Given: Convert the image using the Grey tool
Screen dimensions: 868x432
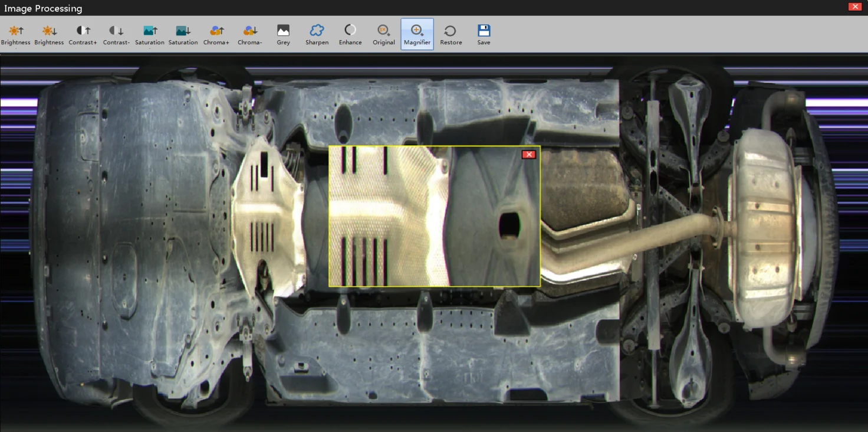Looking at the screenshot, I should click(x=284, y=34).
